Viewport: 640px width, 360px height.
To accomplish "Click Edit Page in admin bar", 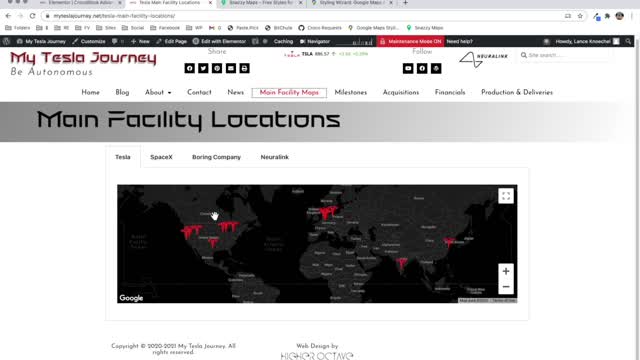I will pyautogui.click(x=171, y=41).
